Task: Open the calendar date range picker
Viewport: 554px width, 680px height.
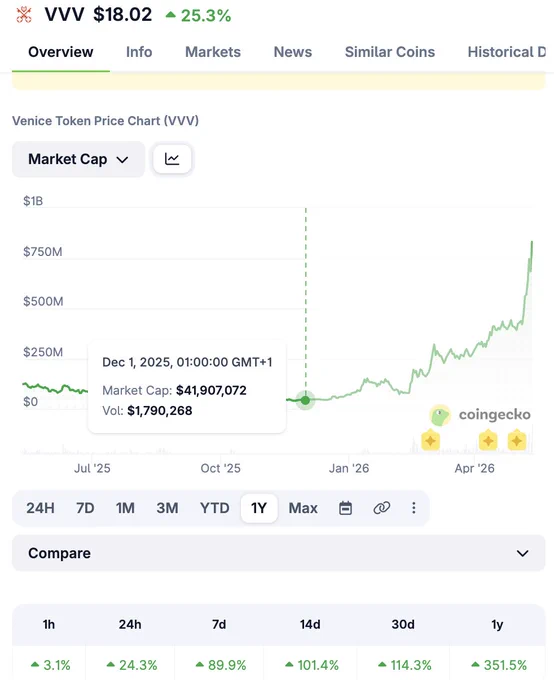Action: 345,508
